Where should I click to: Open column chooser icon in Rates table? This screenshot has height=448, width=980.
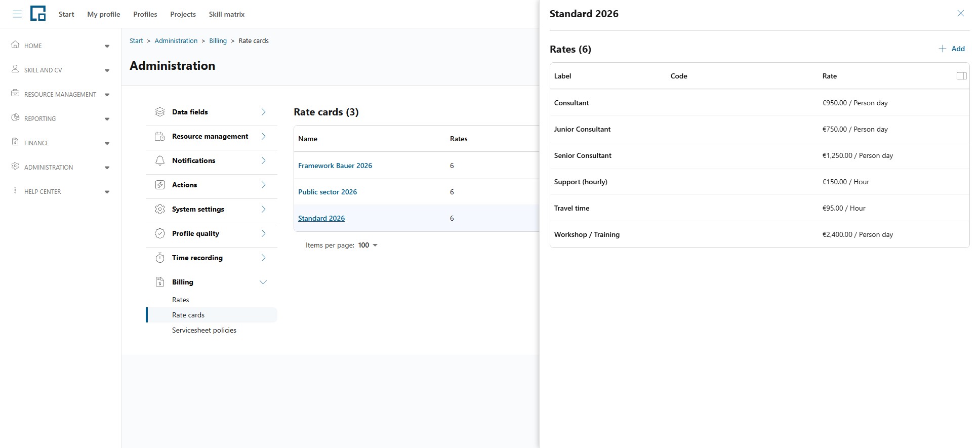(961, 76)
